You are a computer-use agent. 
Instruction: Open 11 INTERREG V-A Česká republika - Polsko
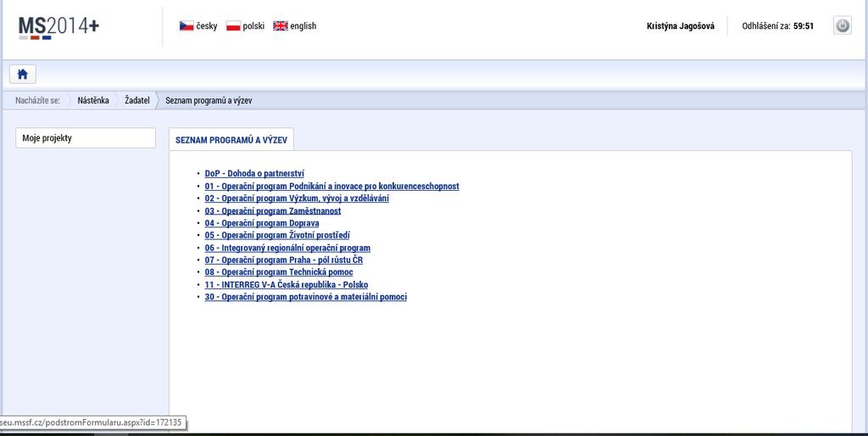(x=287, y=285)
